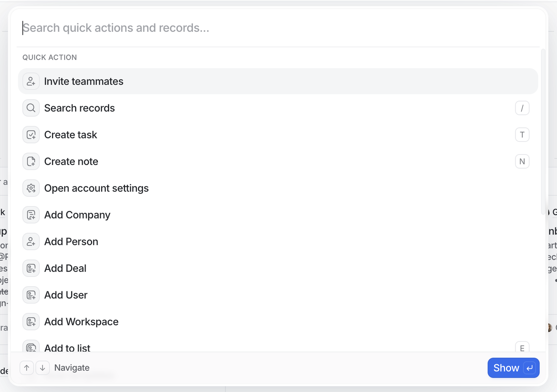Viewport: 557px width, 392px height.
Task: Click the Search records magnifier icon
Action: click(x=31, y=108)
